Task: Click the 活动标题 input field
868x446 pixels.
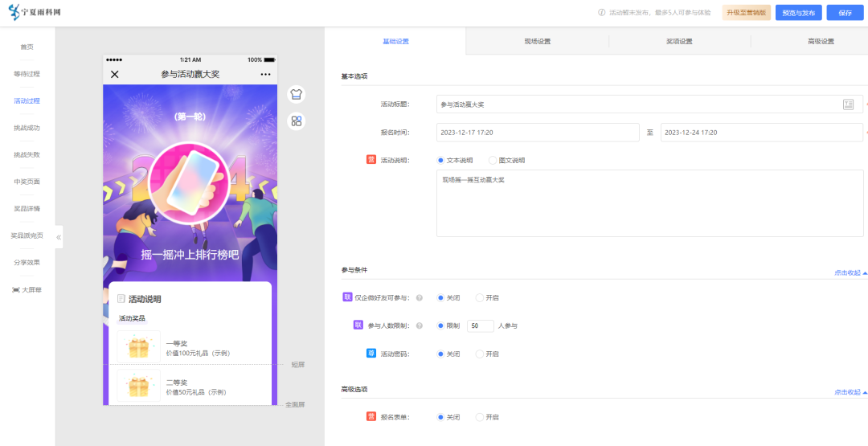Action: tap(649, 104)
